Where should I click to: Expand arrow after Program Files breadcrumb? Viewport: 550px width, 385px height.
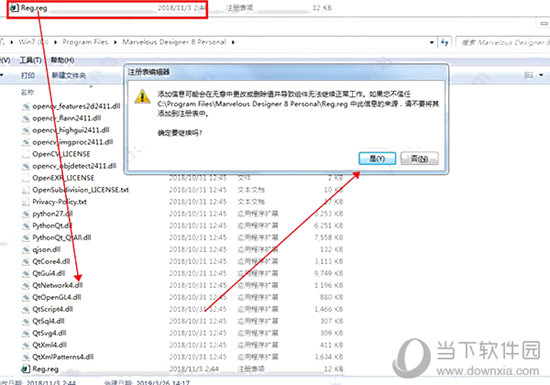[x=115, y=42]
